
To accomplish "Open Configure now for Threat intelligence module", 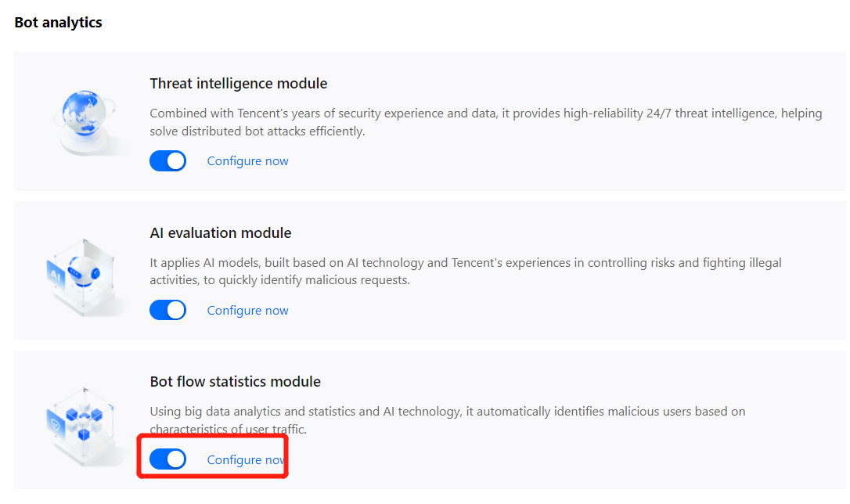I will 247,161.
